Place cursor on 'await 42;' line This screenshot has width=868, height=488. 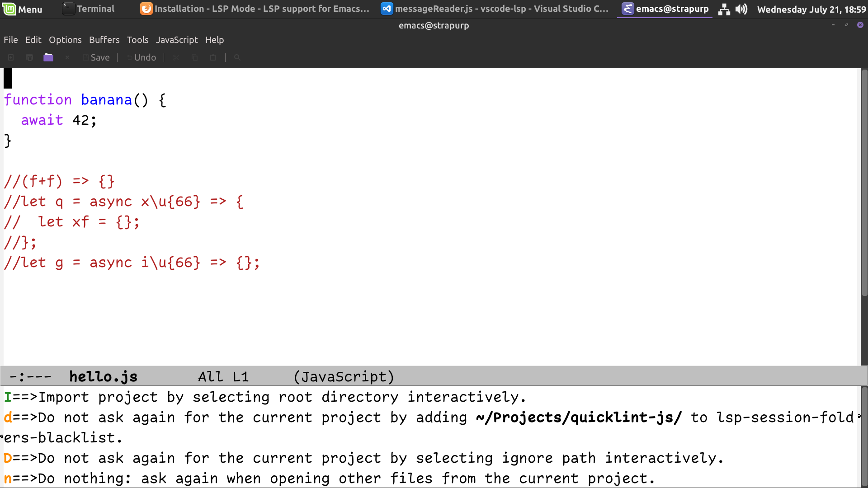[59, 120]
